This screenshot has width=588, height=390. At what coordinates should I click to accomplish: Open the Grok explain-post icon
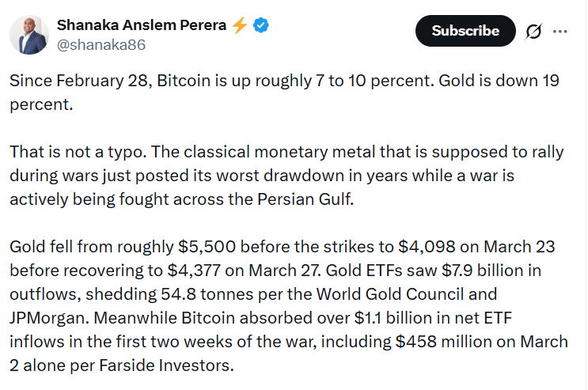pyautogui.click(x=533, y=32)
